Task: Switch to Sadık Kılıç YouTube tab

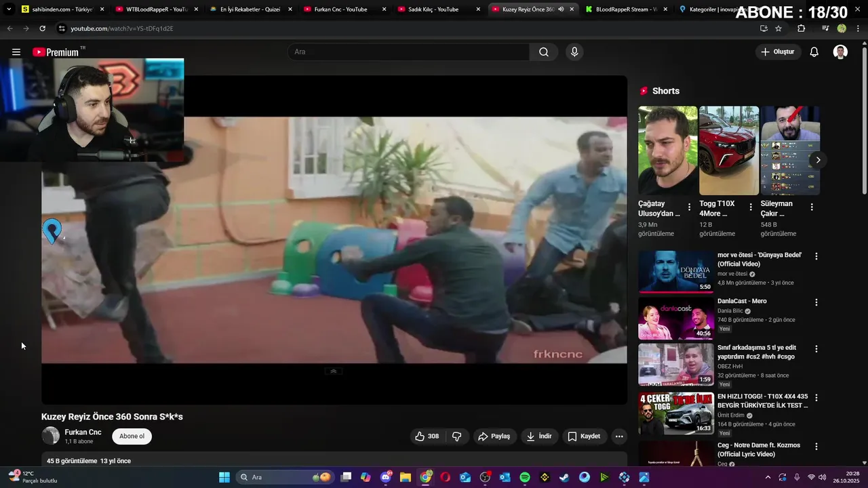Action: 439,9
